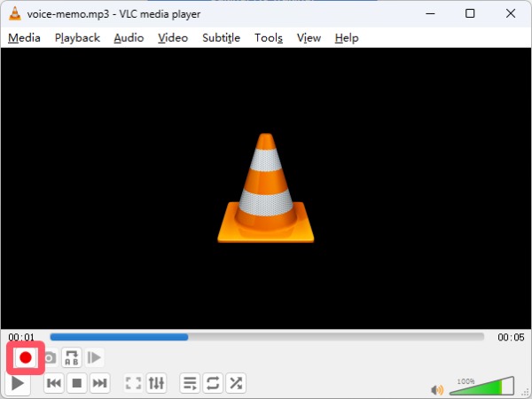Minimize the VLC window

(x=430, y=13)
